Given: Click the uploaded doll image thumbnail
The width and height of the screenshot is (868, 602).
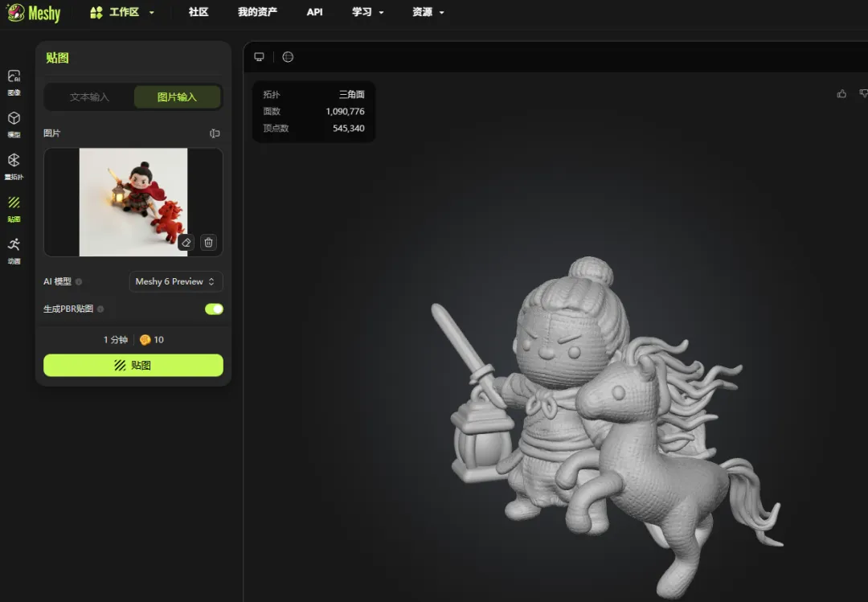Looking at the screenshot, I should tap(133, 202).
